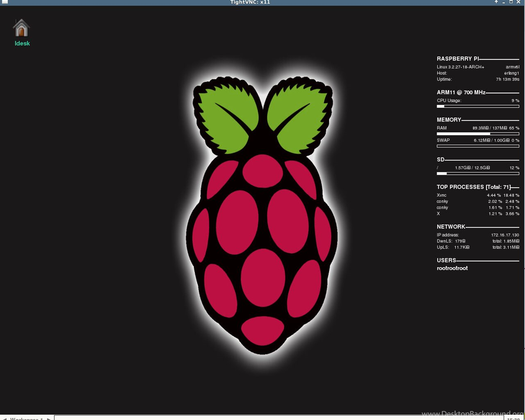Screen dimensions: 525x420
Task: Select the conky row showing 1.61 %
Action: pos(478,208)
